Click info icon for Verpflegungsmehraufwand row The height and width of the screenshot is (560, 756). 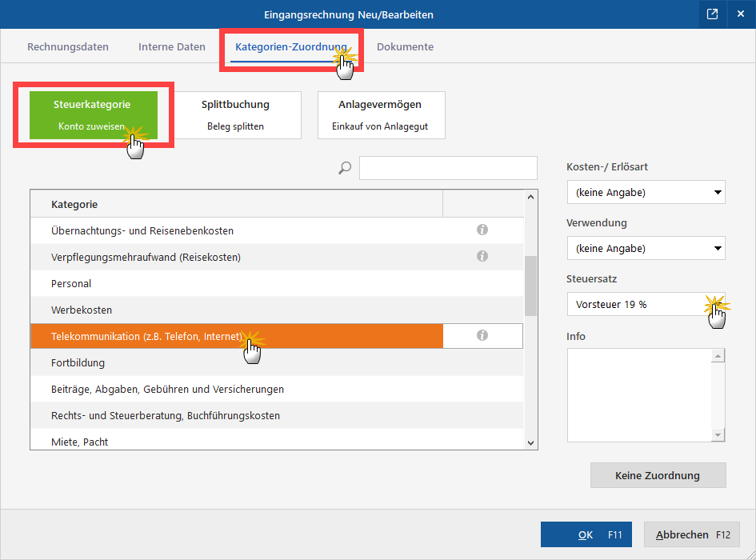click(x=482, y=256)
